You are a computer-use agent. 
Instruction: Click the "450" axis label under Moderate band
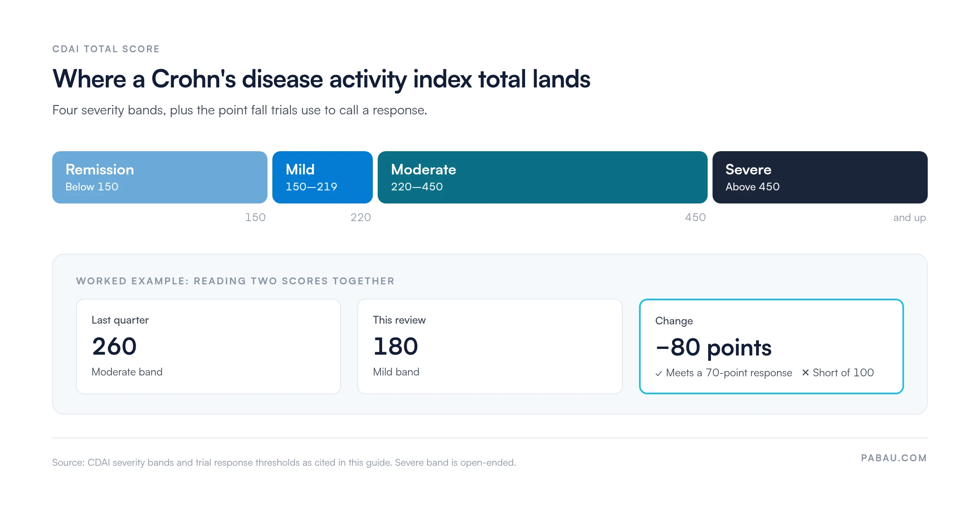point(695,217)
